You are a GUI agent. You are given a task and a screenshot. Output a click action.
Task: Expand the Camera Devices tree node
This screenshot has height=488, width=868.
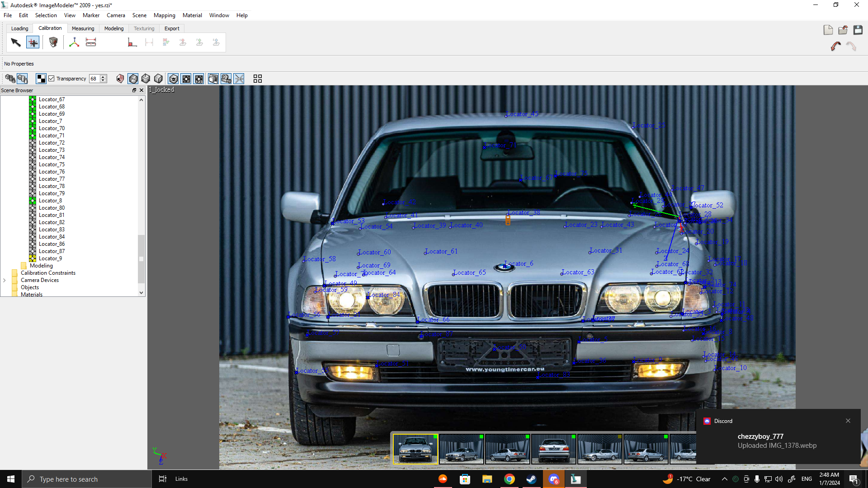tap(5, 280)
